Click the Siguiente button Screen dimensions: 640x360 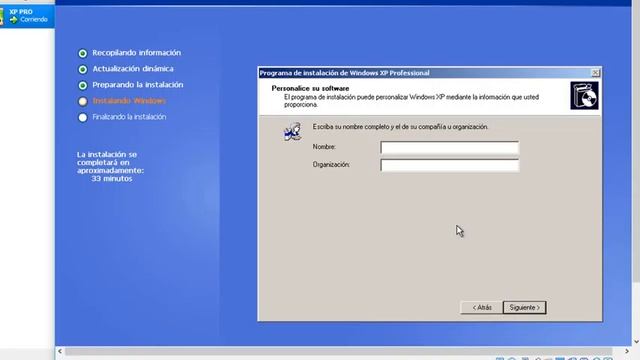(x=524, y=307)
